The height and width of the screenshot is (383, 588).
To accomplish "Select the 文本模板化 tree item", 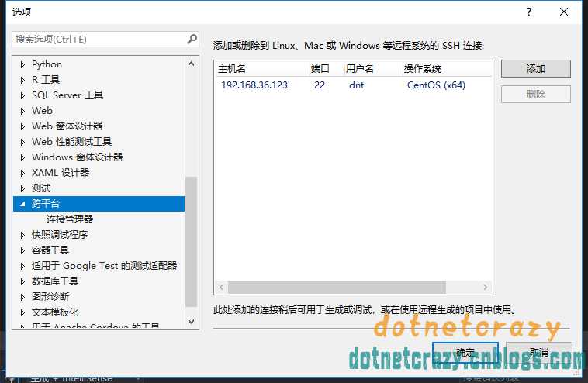I will tap(55, 312).
